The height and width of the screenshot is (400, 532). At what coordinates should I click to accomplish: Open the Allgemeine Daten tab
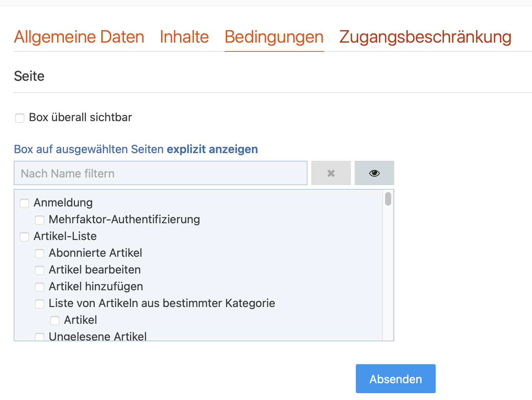(x=79, y=37)
